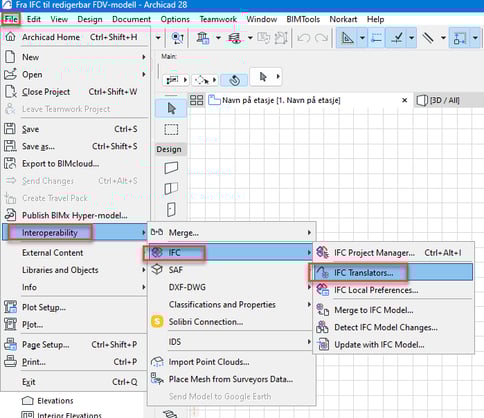This screenshot has width=484, height=418.
Task: Click the pick-up parameters toolbar icon
Action: tap(177, 38)
